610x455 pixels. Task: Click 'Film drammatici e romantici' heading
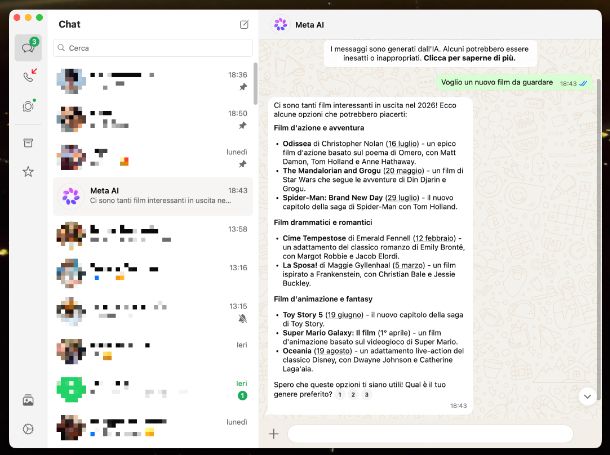click(x=323, y=222)
